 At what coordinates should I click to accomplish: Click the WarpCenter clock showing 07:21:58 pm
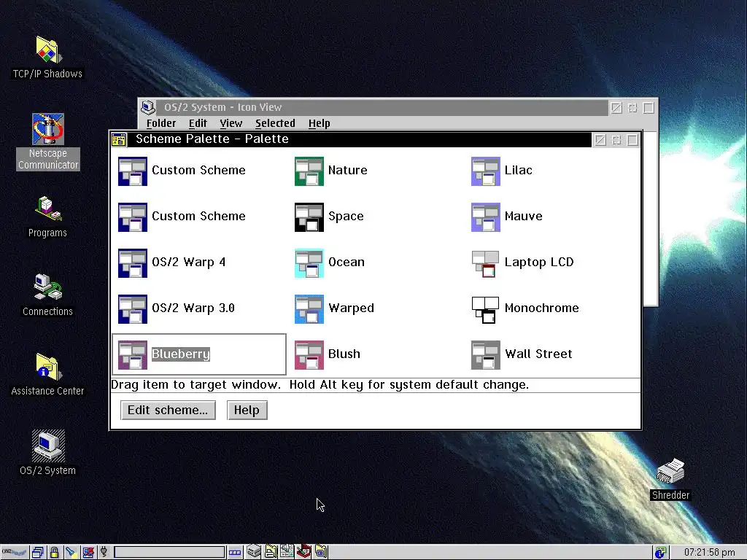[709, 553]
